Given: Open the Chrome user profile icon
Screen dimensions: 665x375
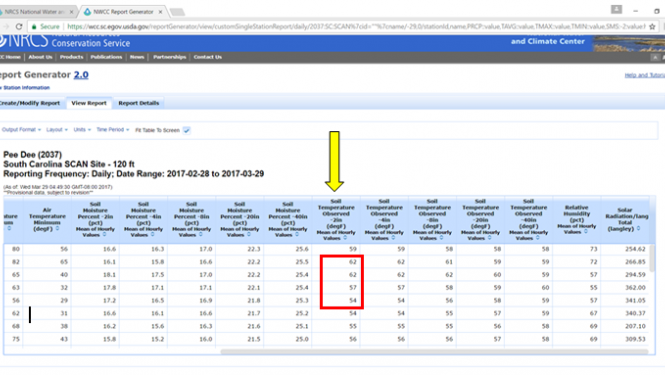Looking at the screenshot, I should [x=616, y=9].
